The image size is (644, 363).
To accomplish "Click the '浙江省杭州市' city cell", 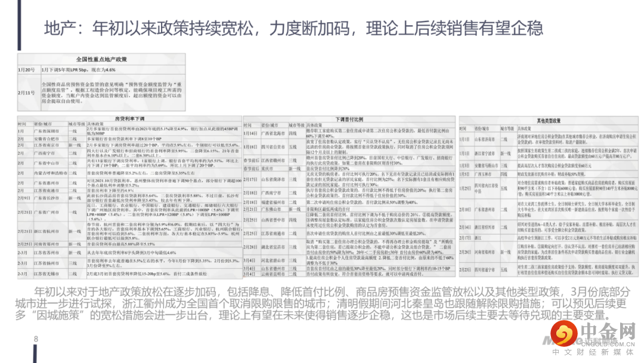I will (47, 232).
